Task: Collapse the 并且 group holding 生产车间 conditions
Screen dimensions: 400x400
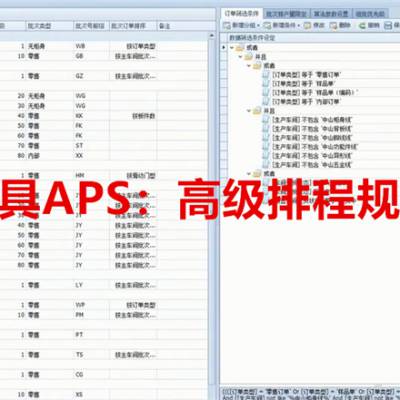Action: [x=249, y=111]
